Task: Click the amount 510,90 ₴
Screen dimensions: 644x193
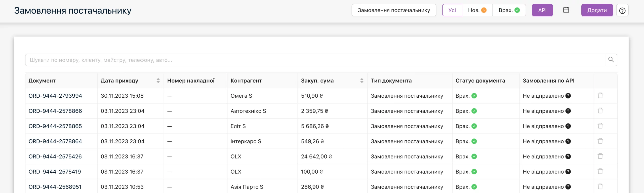Action: point(312,96)
